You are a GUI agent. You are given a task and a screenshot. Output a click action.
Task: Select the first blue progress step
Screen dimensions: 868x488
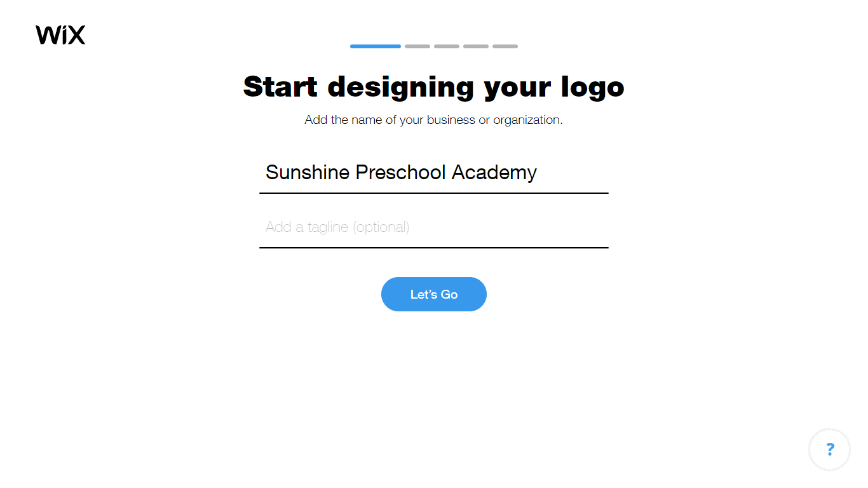tap(376, 46)
